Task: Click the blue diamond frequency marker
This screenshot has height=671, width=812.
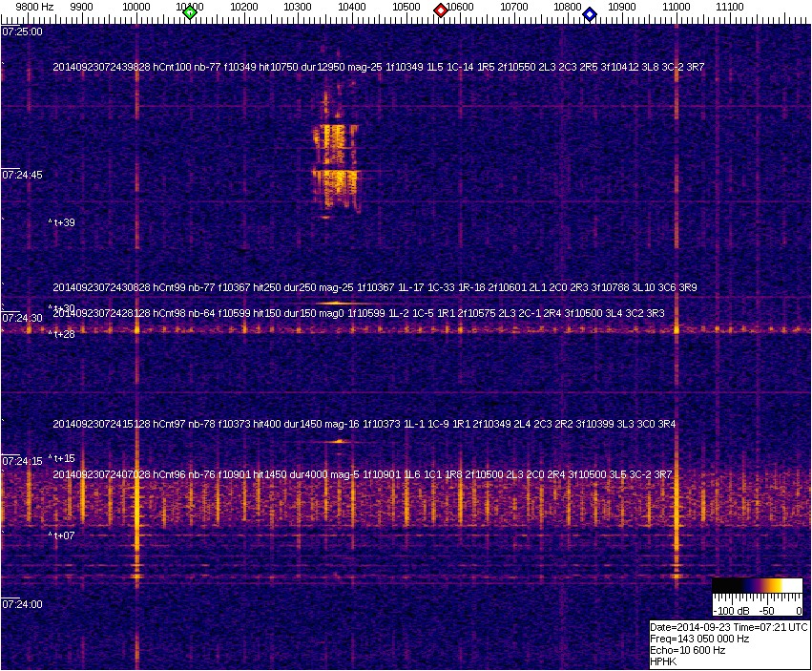Action: (x=590, y=14)
